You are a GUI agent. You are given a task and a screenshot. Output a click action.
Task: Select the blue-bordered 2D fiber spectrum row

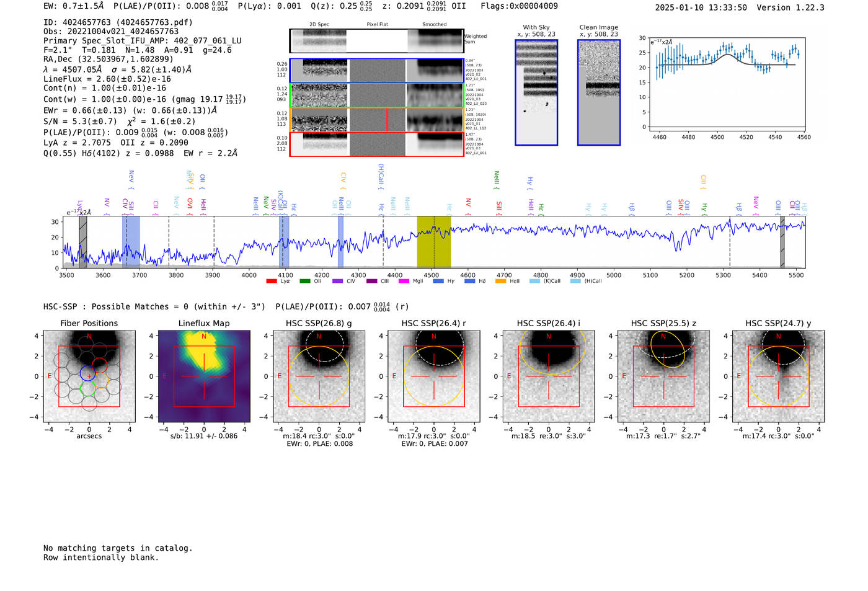pyautogui.click(x=376, y=71)
